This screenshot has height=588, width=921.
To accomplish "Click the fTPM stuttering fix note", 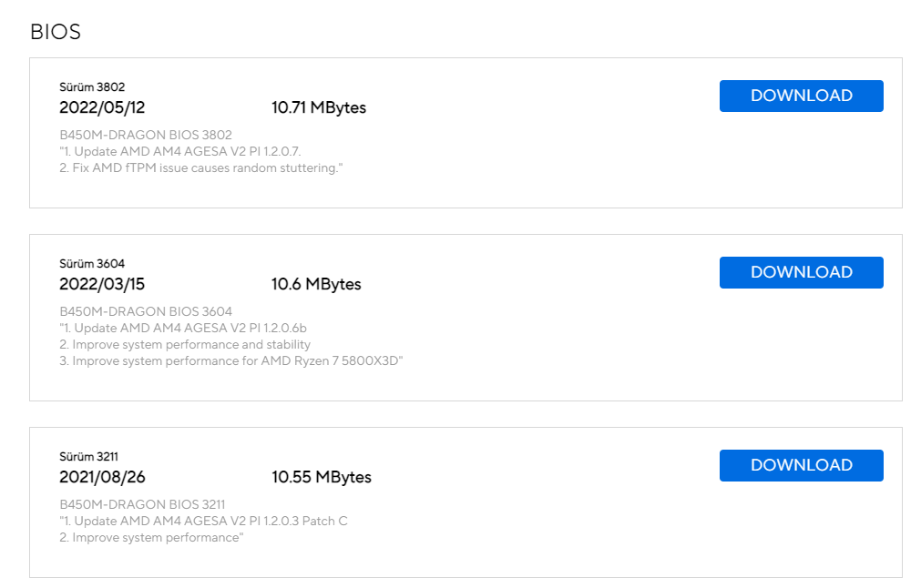I will coord(200,167).
